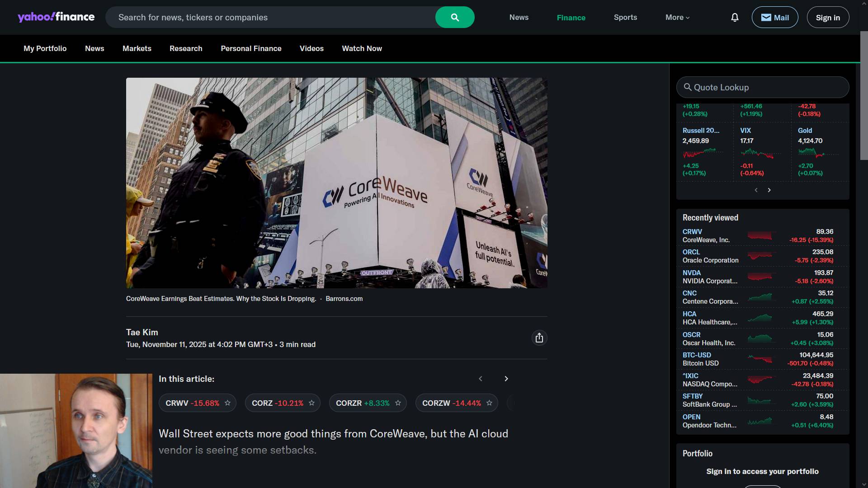Open the notifications bell
The image size is (868, 488).
pyautogui.click(x=735, y=17)
